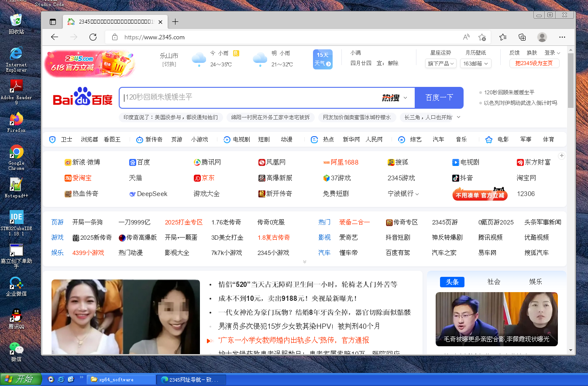The height and width of the screenshot is (386, 588).
Task: Click the Baidu logo
Action: pyautogui.click(x=83, y=97)
